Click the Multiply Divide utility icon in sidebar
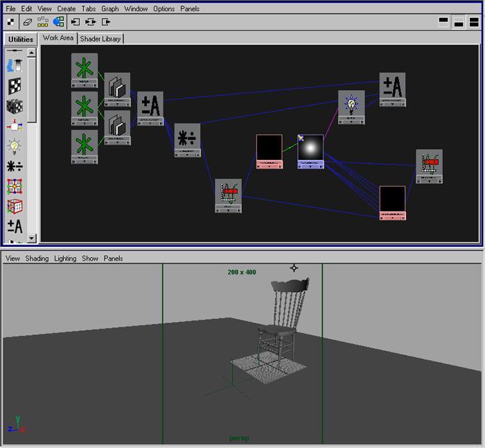This screenshot has width=485, height=448. (x=15, y=166)
